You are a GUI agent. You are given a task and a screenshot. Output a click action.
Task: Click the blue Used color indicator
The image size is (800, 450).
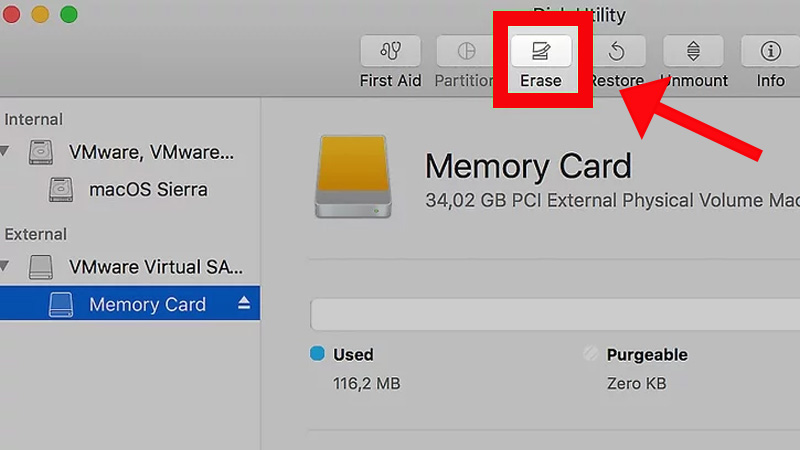tap(318, 354)
